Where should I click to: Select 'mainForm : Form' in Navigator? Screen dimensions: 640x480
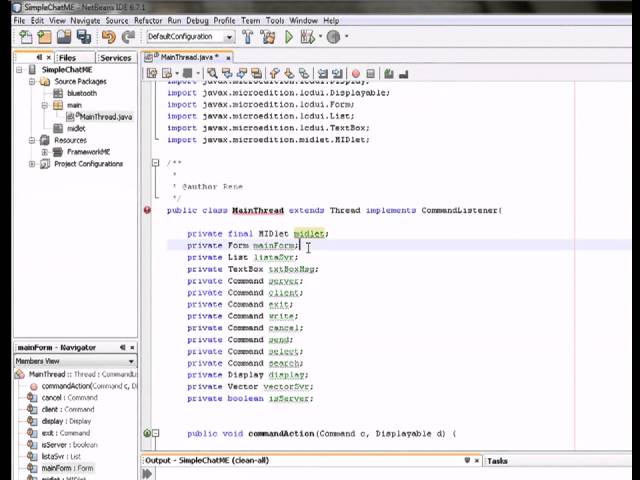(67, 468)
